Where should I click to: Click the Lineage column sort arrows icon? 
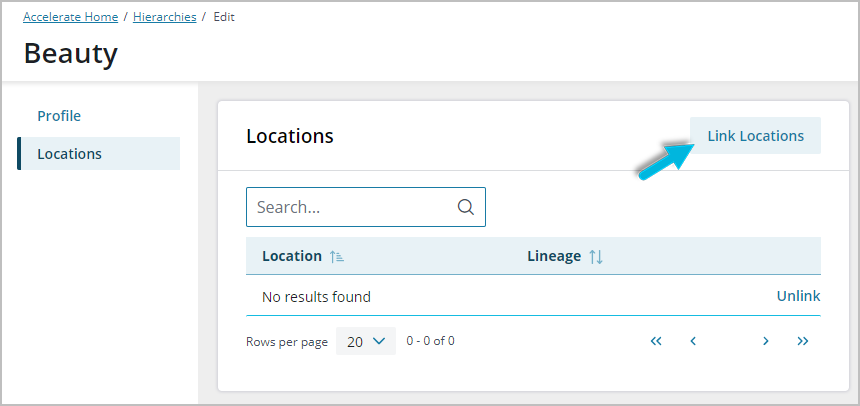pyautogui.click(x=596, y=256)
